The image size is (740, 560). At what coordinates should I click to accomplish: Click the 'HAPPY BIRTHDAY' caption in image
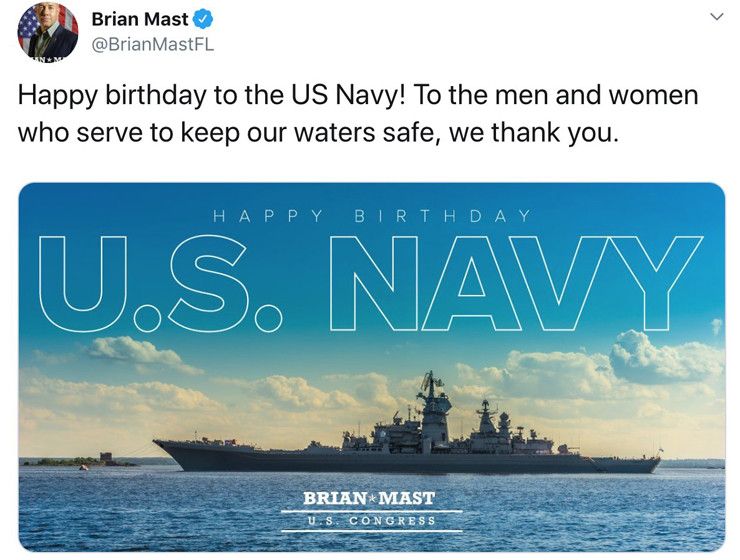[372, 215]
